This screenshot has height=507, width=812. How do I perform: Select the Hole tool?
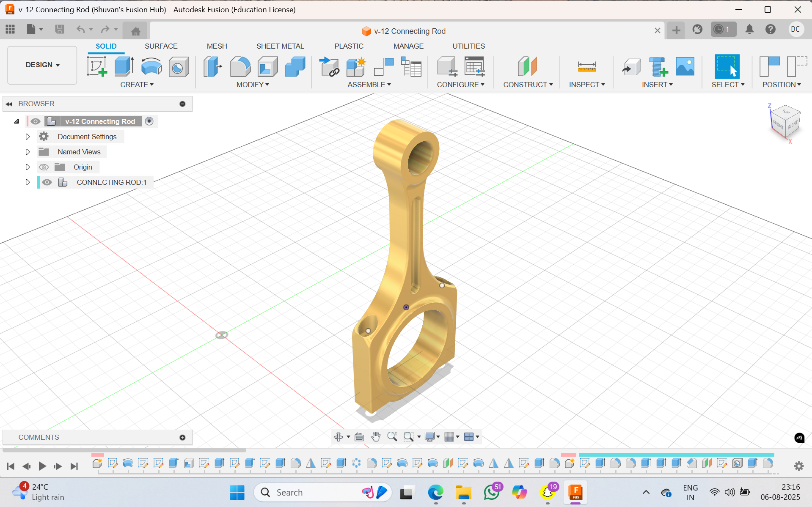coord(179,66)
